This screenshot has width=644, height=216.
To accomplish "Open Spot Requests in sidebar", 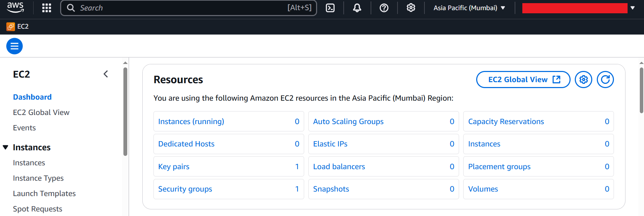I will [x=38, y=209].
